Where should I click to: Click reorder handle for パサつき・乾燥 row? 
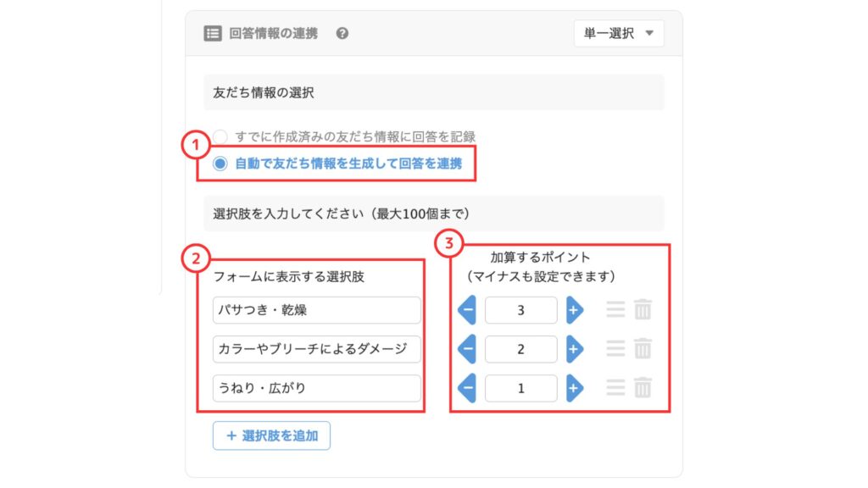(x=615, y=309)
